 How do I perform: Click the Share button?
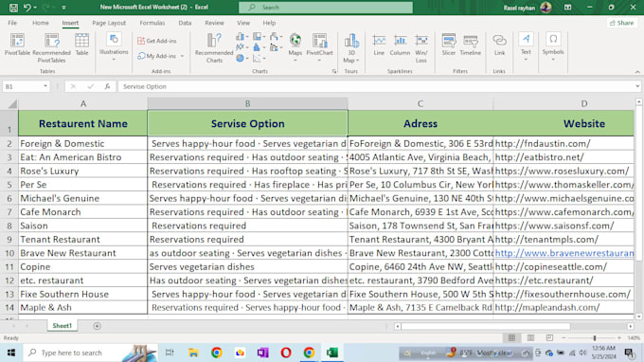[x=622, y=23]
